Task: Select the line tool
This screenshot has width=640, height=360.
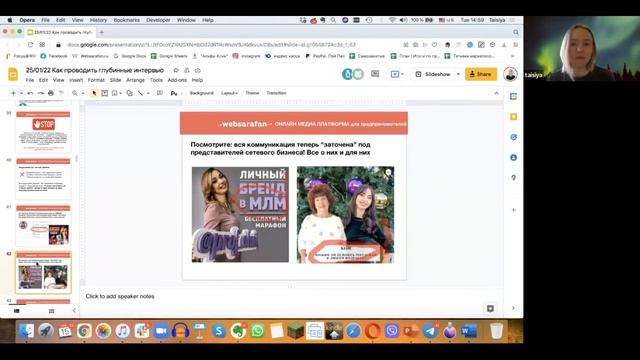Action: tap(140, 93)
